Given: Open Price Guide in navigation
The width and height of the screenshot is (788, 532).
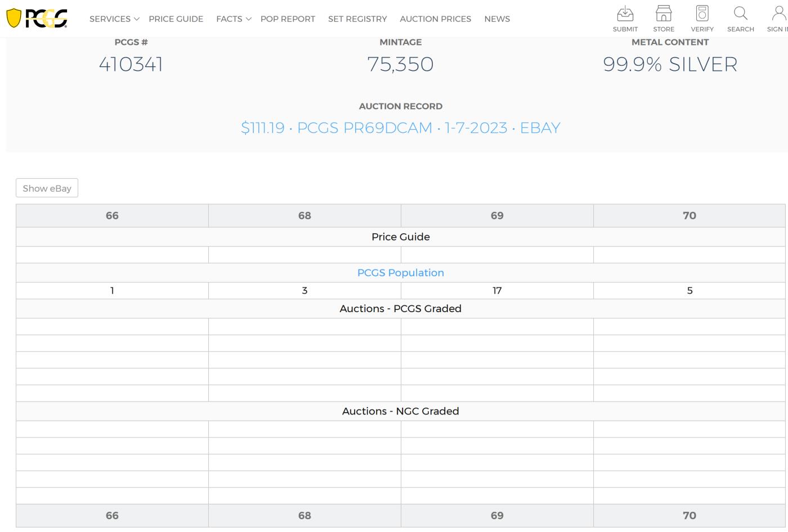Looking at the screenshot, I should click(x=176, y=19).
